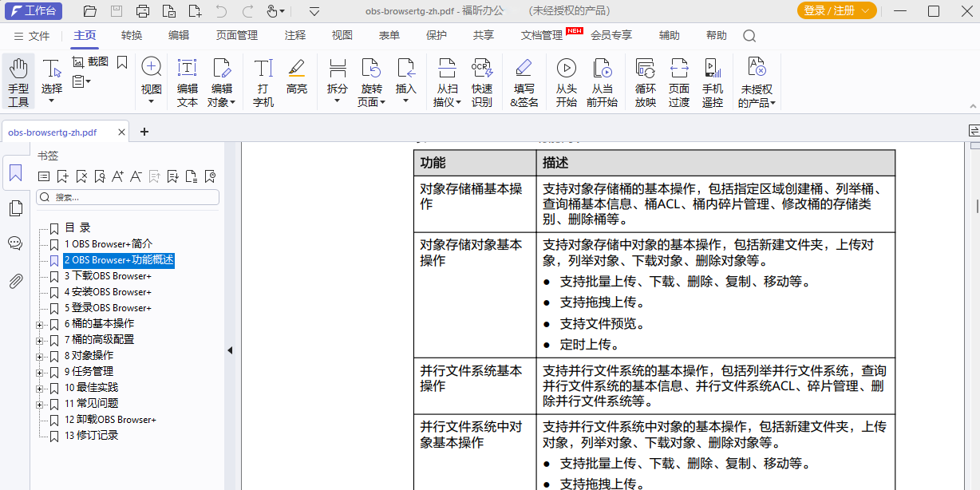The image size is (980, 490).
Task: Click the 从扫描仪 scanner tool
Action: pos(448,82)
